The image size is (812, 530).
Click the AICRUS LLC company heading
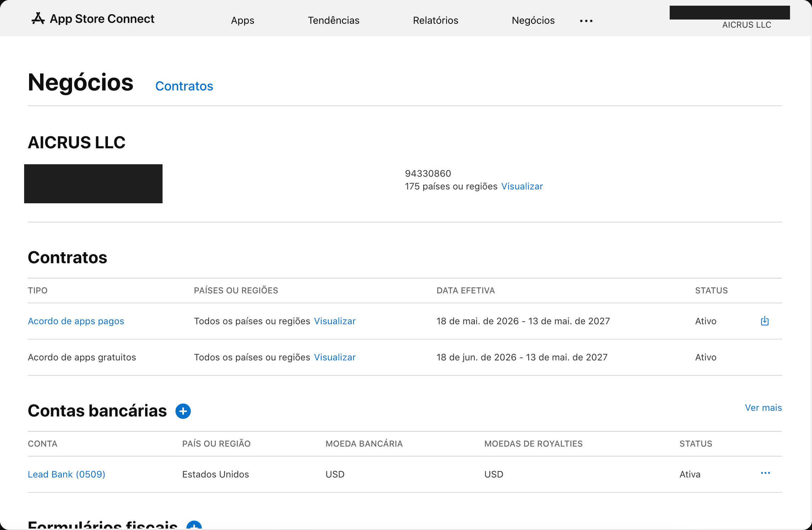click(77, 142)
